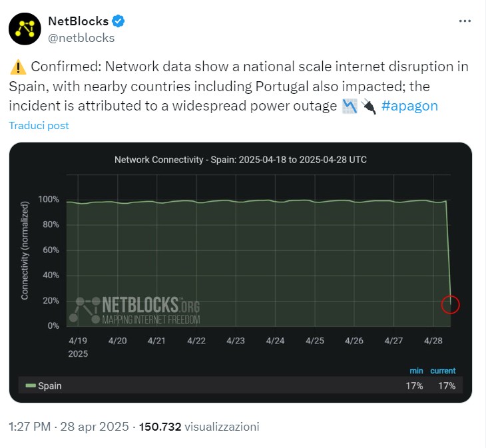Screen dimensions: 486x448
Task: Click the downward chart emoji
Action: tap(350, 106)
